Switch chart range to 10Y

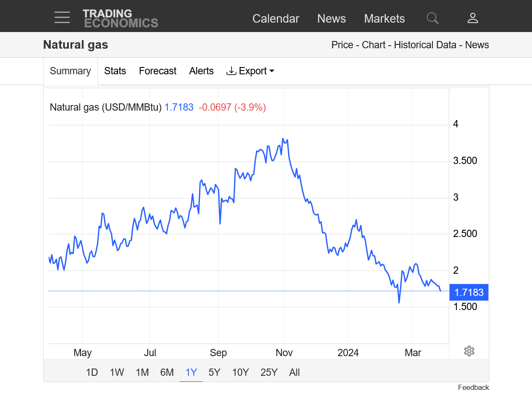(x=240, y=372)
